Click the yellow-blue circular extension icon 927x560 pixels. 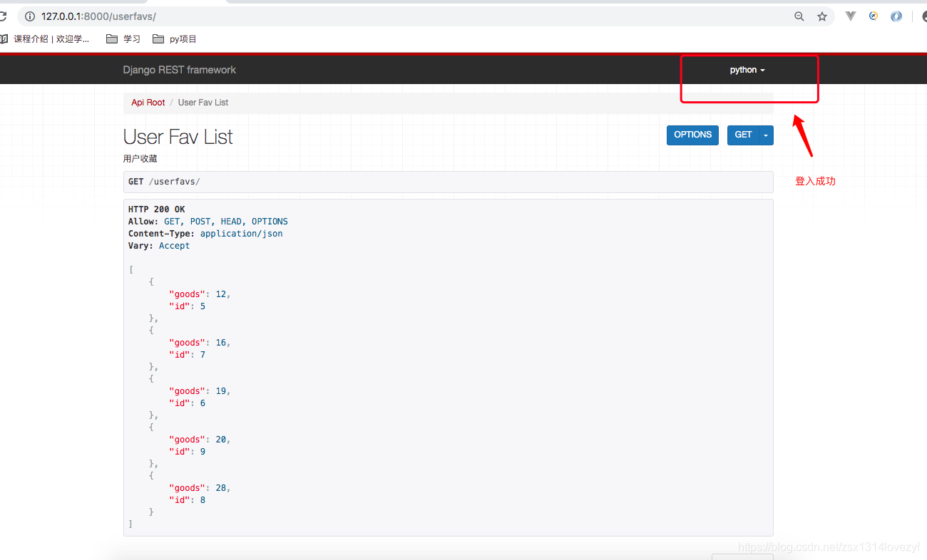[874, 16]
